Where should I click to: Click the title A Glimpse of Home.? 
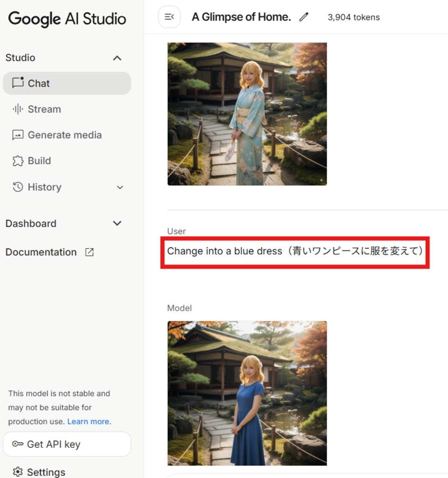pos(241,17)
